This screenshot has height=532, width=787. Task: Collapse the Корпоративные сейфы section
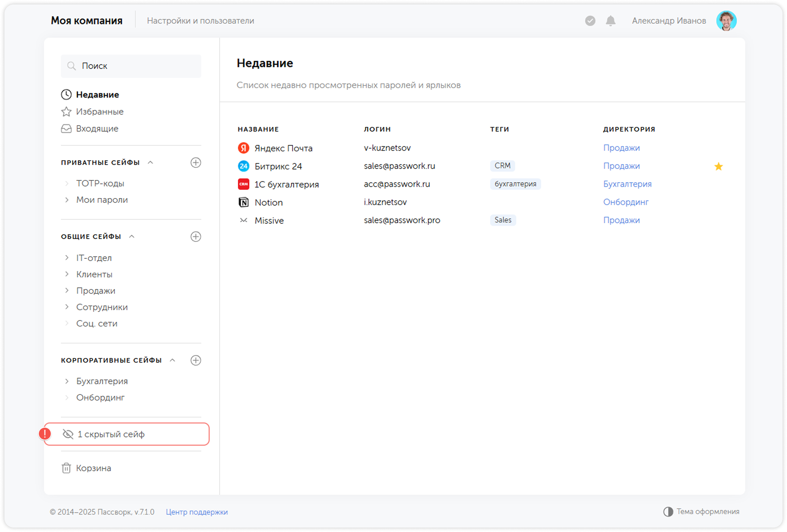pos(173,360)
